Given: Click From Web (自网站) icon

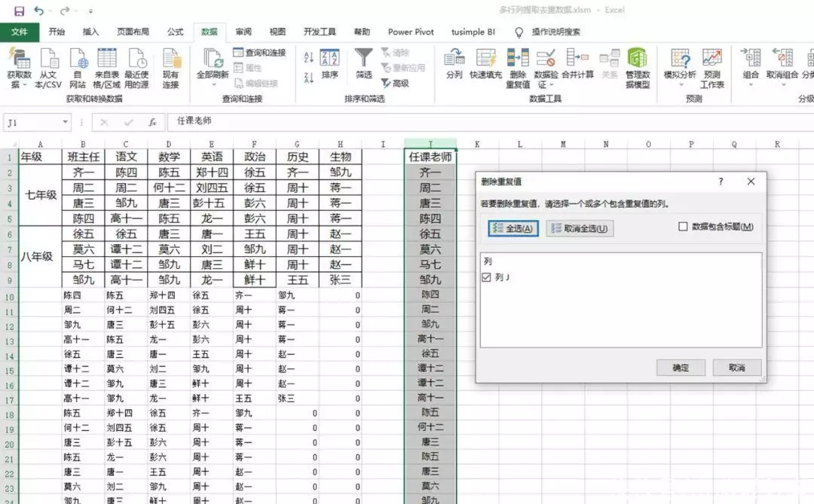Looking at the screenshot, I should tap(78, 59).
